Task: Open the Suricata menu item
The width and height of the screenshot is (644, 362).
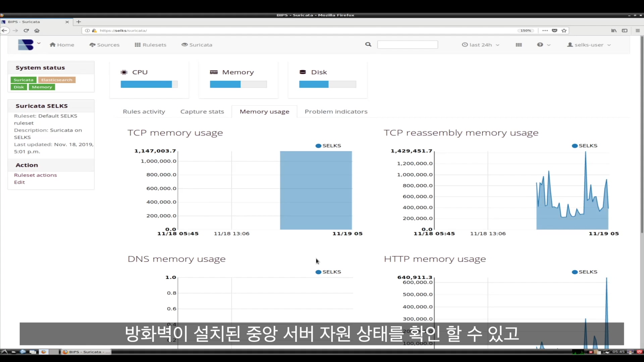Action: 197,45
